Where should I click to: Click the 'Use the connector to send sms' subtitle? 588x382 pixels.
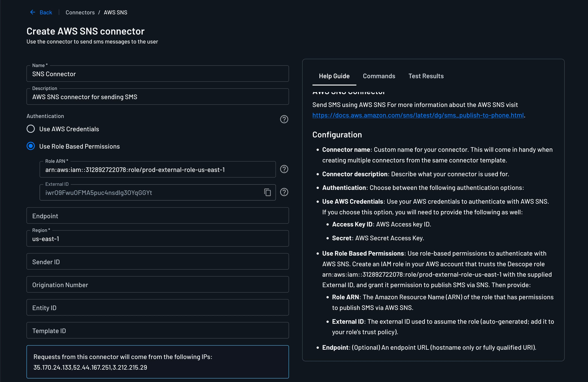92,41
